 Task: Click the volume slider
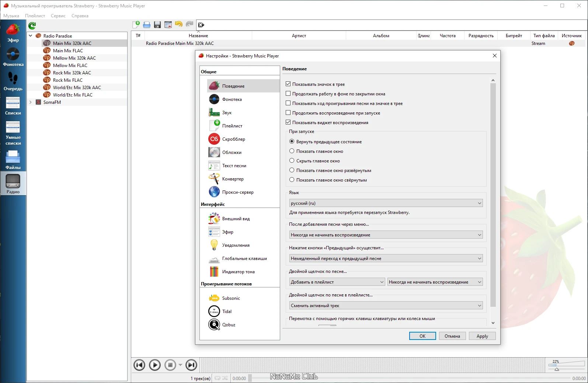tap(567, 365)
